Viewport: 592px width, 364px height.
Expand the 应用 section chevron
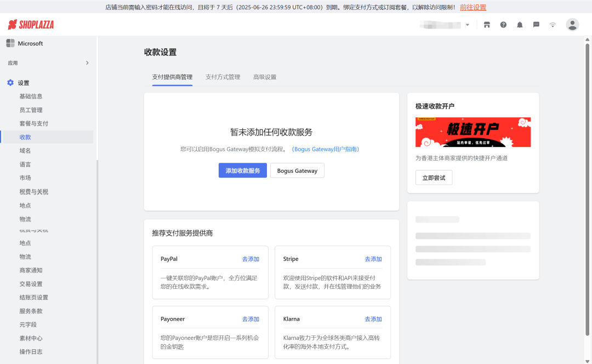87,63
